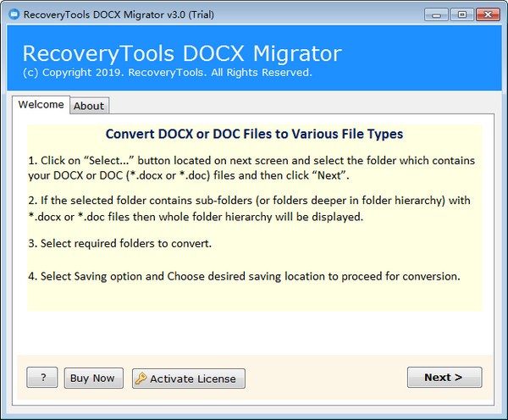Switch to the About tab
The height and width of the screenshot is (420, 508).
89,106
